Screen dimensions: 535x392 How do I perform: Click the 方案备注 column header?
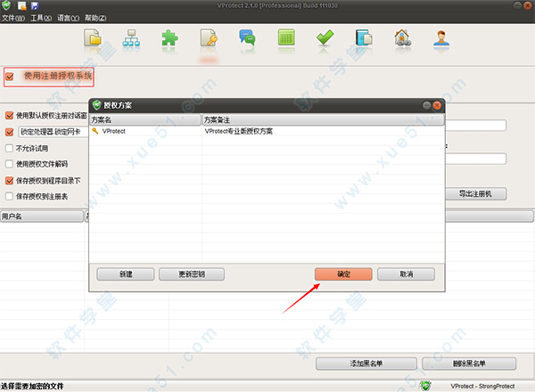[x=324, y=119]
